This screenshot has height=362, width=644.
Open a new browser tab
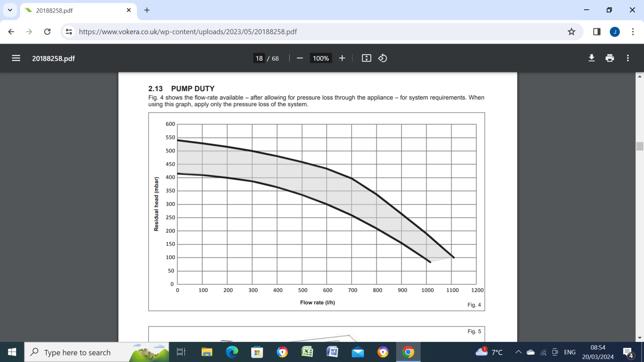147,10
